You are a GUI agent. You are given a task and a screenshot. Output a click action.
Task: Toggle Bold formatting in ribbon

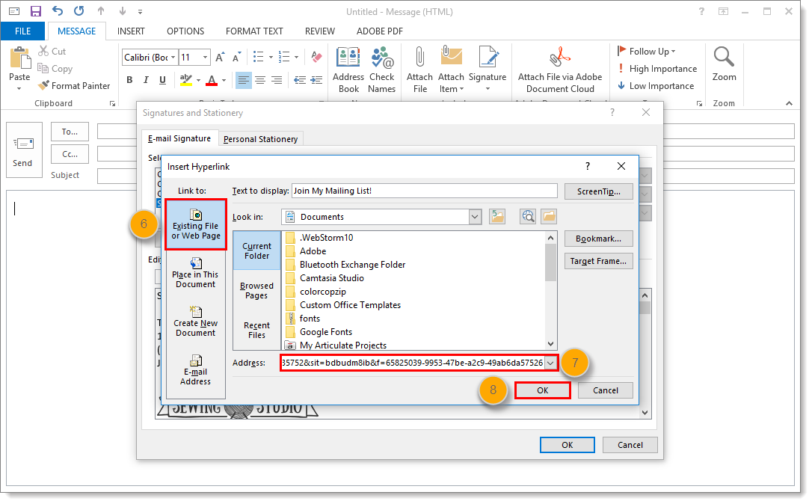pos(129,80)
